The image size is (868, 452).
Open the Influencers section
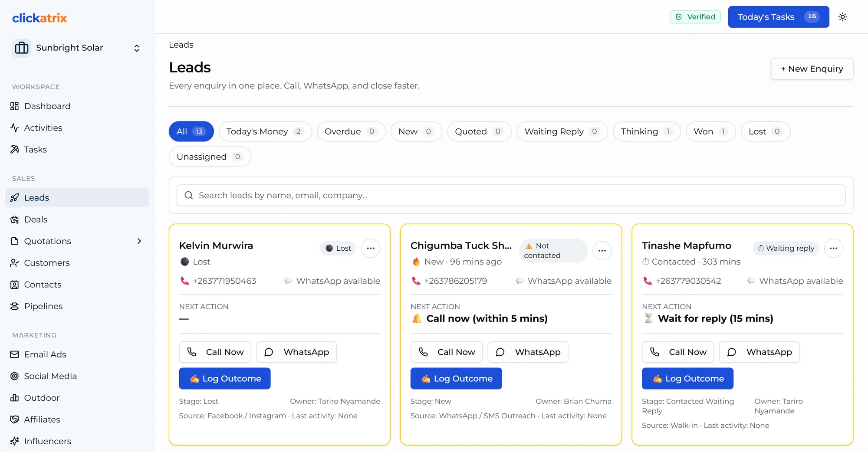pyautogui.click(x=77, y=441)
